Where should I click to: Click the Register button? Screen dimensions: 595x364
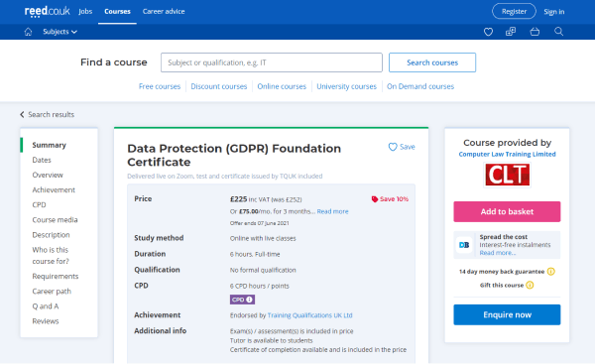pos(514,11)
